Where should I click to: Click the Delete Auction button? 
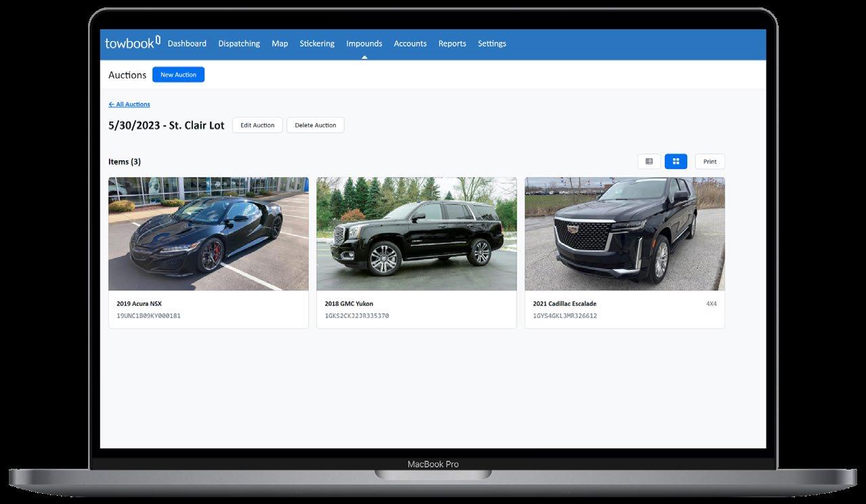pyautogui.click(x=316, y=125)
